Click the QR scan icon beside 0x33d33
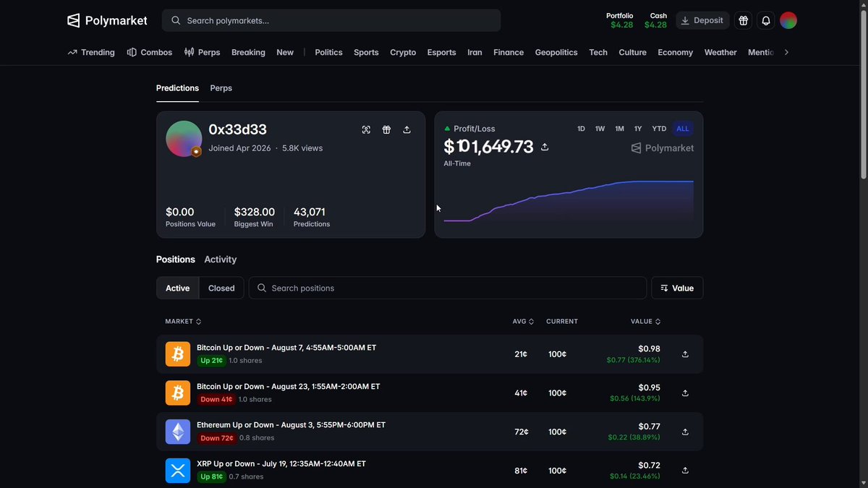 pyautogui.click(x=366, y=129)
